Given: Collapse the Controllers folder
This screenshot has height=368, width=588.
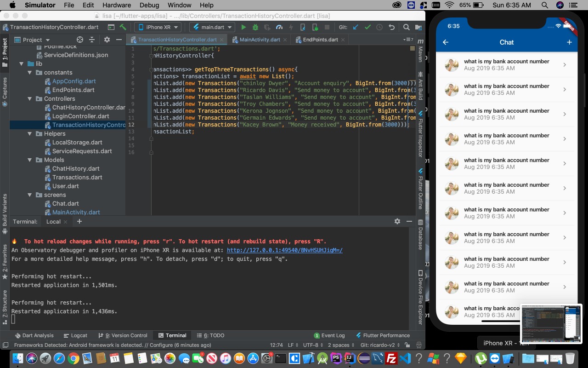Looking at the screenshot, I should [x=30, y=98].
